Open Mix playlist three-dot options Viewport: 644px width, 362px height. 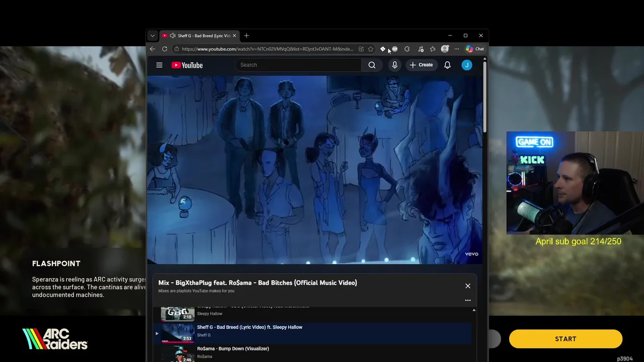(x=468, y=300)
